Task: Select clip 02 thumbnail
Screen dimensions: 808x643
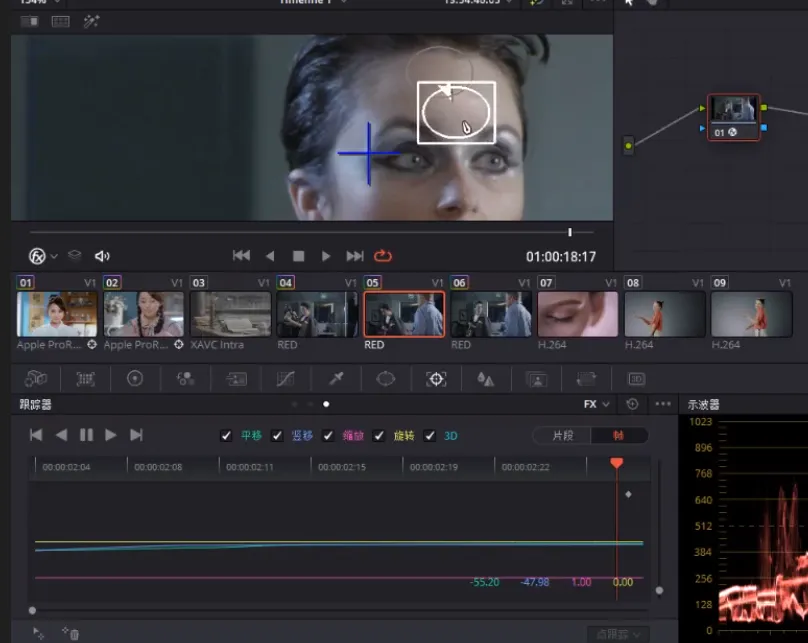Action: (144, 314)
